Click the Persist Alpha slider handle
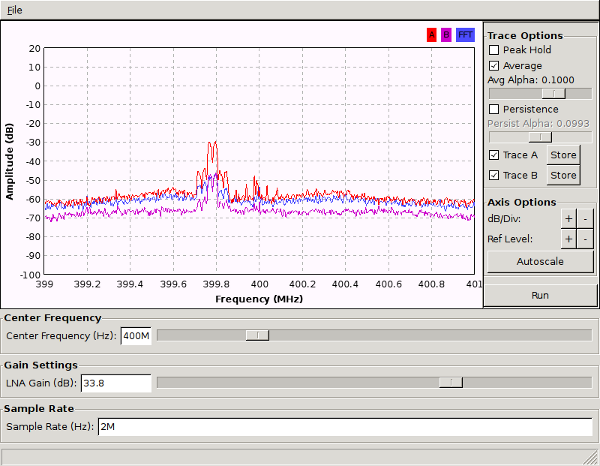The width and height of the screenshot is (600, 466). (x=540, y=137)
